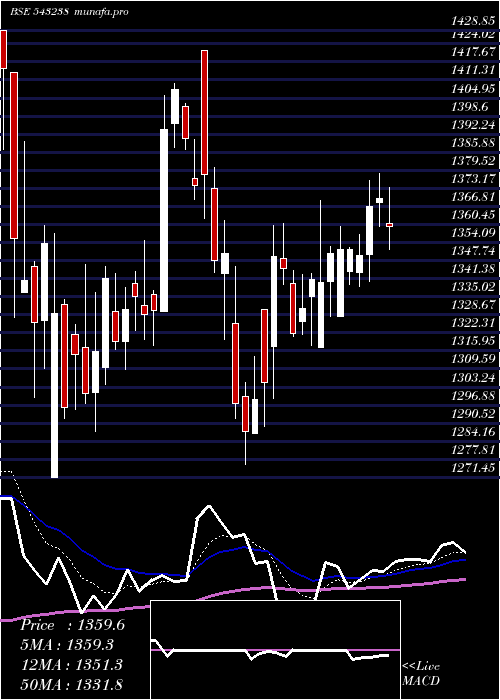Click the "12MA : 1351.3" readout
The width and height of the screenshot is (500, 700).
click(72, 665)
